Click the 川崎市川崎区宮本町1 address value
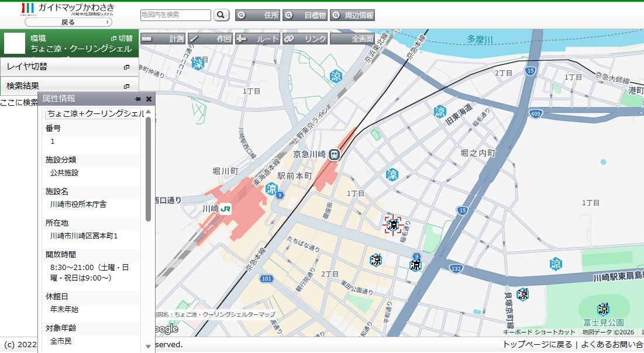Image resolution: width=644 pixels, height=353 pixels. pos(84,236)
